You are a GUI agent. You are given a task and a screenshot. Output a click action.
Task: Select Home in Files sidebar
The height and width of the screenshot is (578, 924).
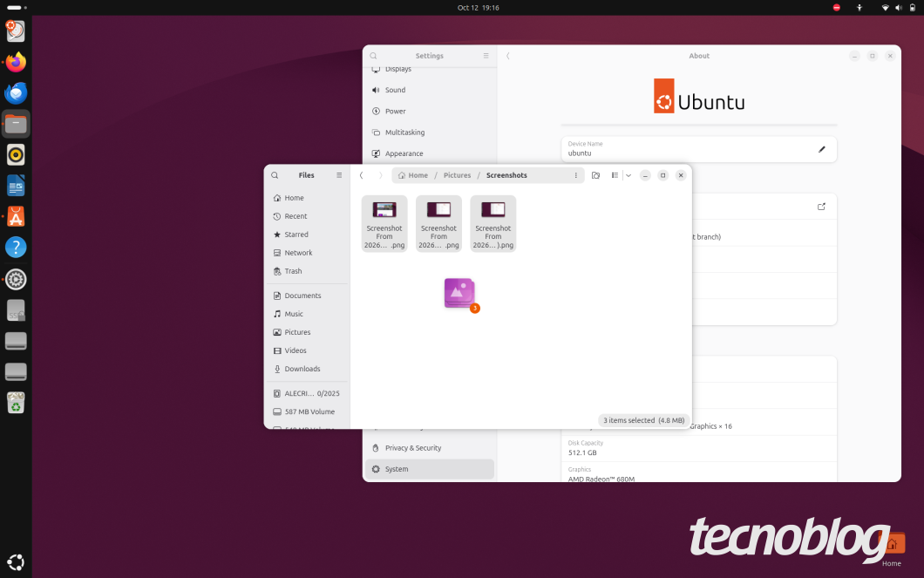click(x=308, y=198)
